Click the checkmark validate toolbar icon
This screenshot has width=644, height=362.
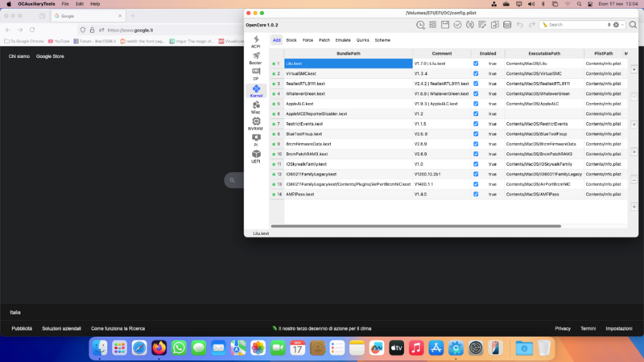pyautogui.click(x=457, y=25)
